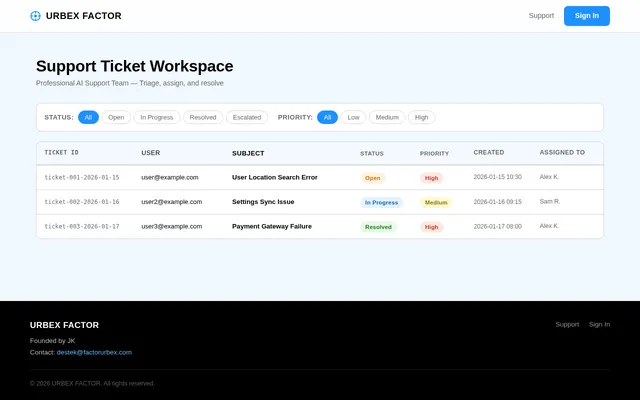This screenshot has width=640, height=400.
Task: Click assignee Alex K. on Payment Gateway ticket
Action: [549, 226]
